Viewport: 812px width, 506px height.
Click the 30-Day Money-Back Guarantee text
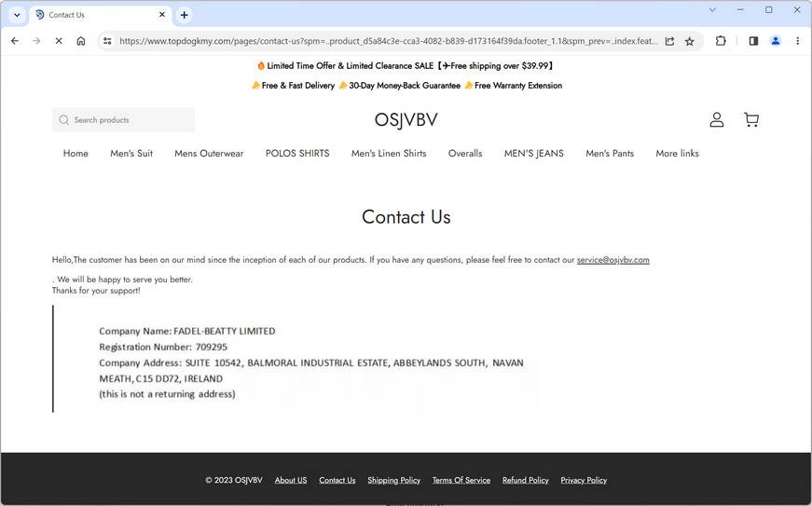(405, 86)
